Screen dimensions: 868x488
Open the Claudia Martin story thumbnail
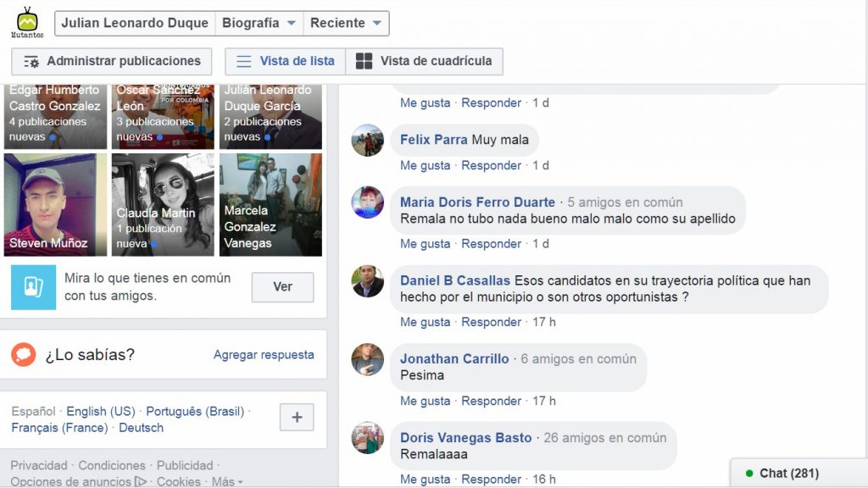(163, 205)
